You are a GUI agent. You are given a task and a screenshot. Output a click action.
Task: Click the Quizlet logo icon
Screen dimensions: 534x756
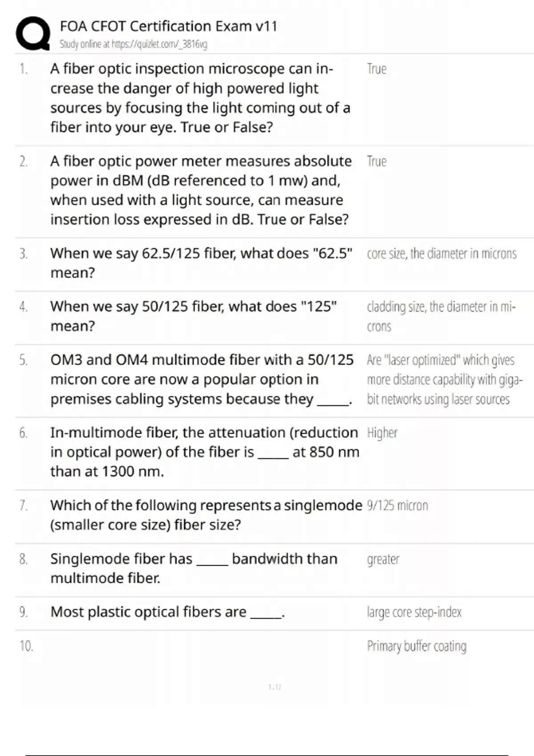pos(33,33)
